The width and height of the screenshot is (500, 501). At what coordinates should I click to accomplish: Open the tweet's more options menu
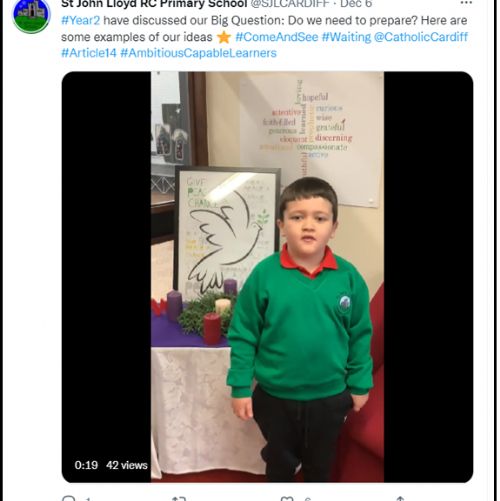coord(466,3)
